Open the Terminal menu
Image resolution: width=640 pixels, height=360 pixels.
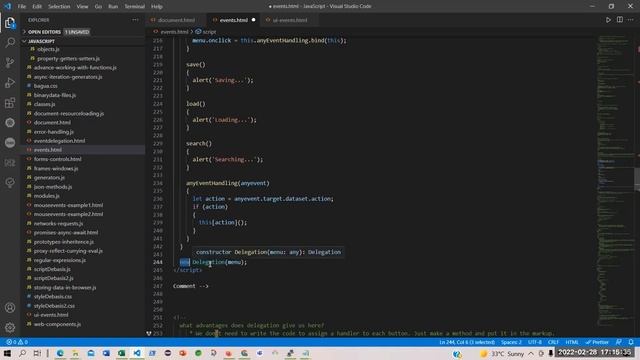point(134,7)
